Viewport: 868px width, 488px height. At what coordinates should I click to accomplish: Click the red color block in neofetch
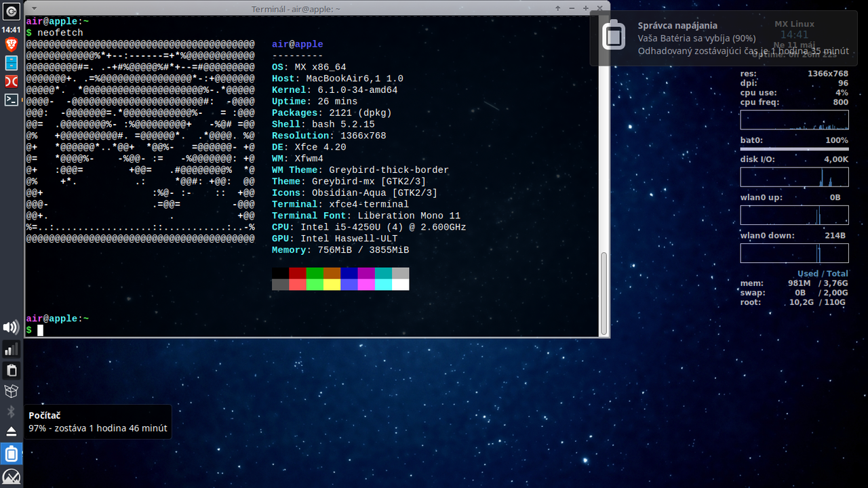tap(298, 273)
